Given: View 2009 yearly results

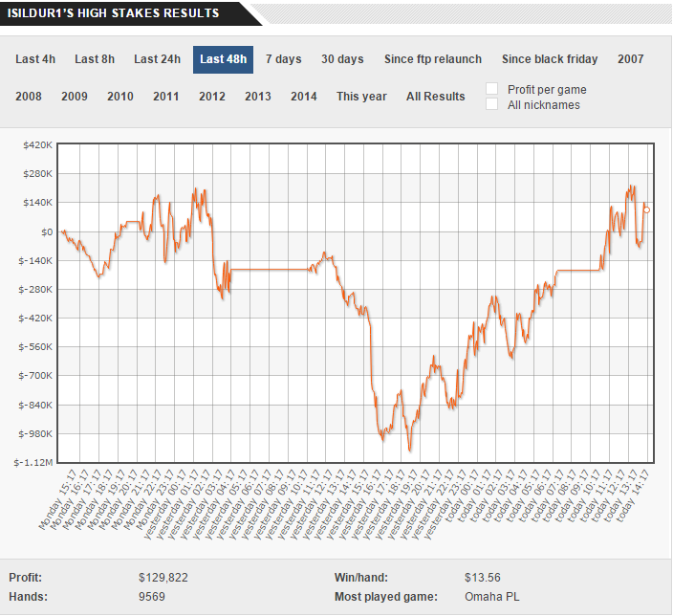Looking at the screenshot, I should (x=75, y=97).
